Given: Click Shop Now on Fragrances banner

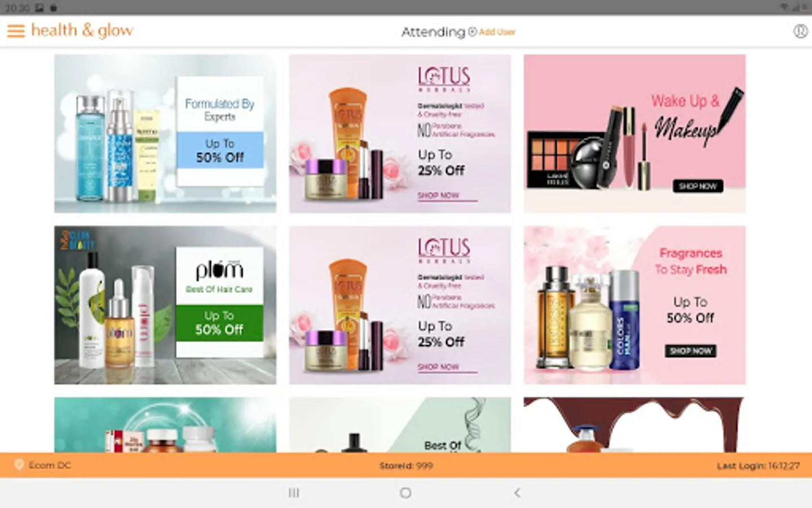Looking at the screenshot, I should coord(691,351).
